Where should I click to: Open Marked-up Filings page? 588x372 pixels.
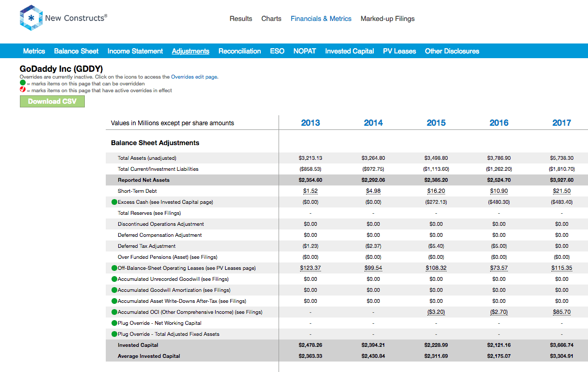tap(388, 19)
